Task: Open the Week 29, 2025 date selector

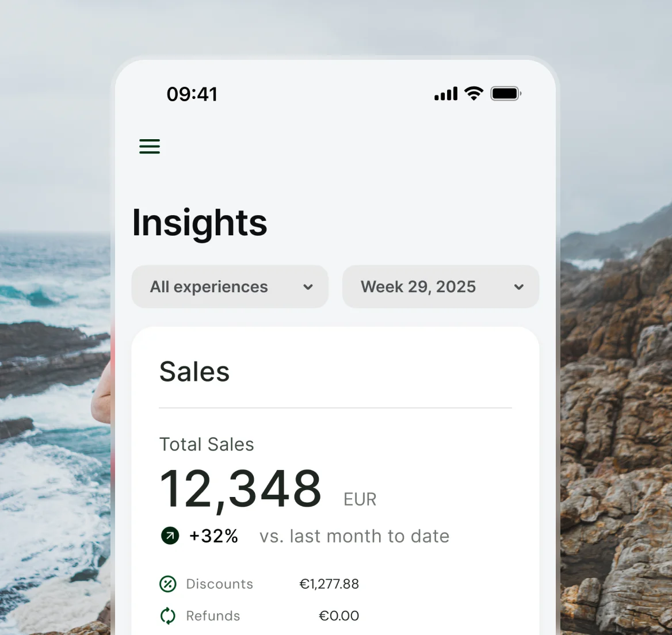Action: tap(440, 286)
